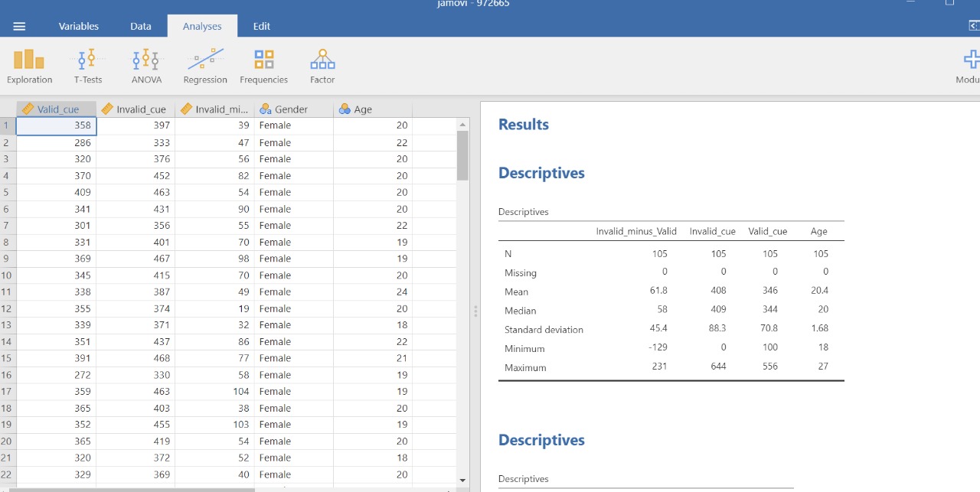Click the Minimum value -129 in results
This screenshot has width=980, height=492.
click(657, 347)
